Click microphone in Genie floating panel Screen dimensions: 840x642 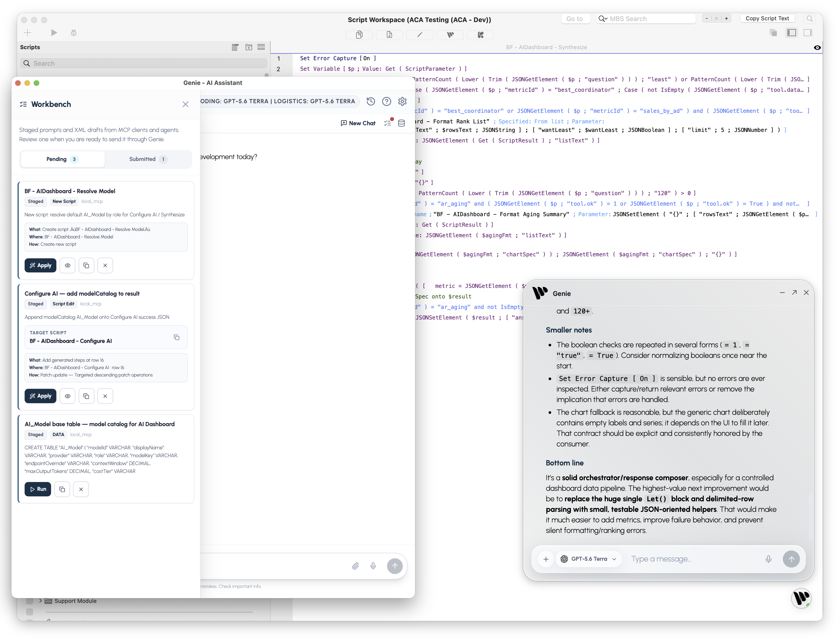[x=769, y=559]
